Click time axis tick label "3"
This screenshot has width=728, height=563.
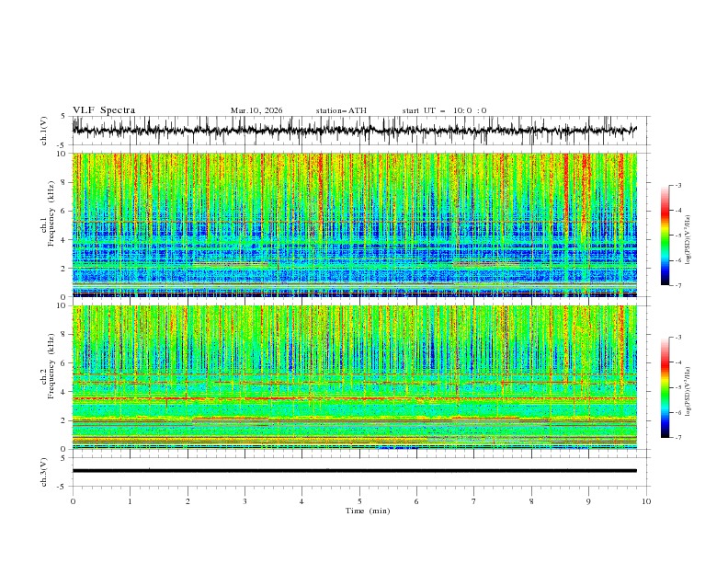tap(245, 501)
